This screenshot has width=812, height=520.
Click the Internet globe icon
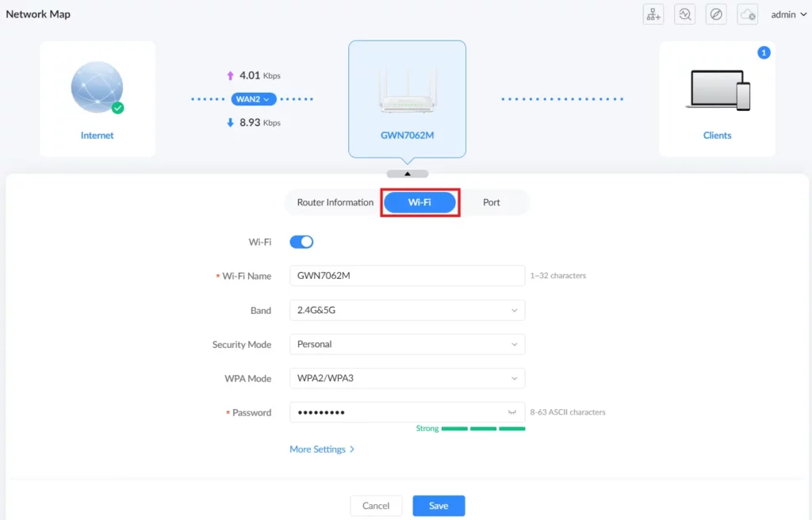[98, 87]
